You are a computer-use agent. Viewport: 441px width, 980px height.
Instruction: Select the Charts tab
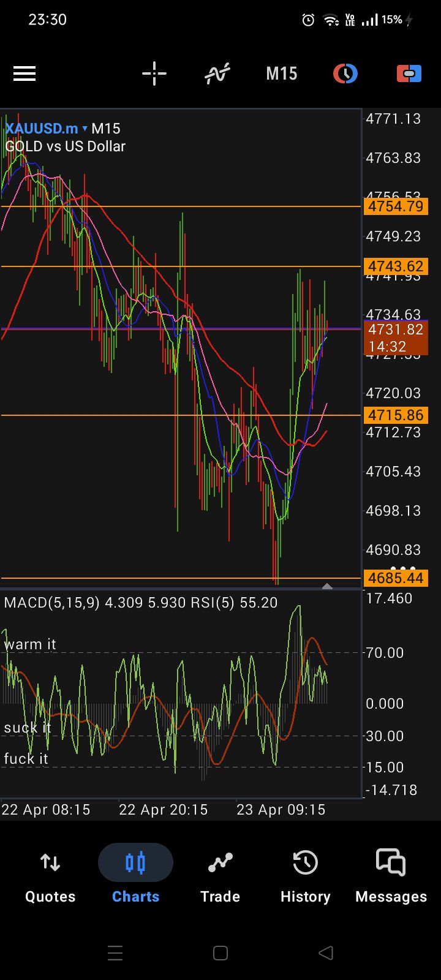click(135, 875)
